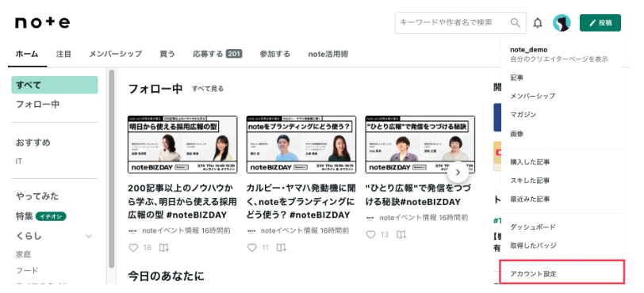Switch to the 応募する tab
This screenshot has height=293, width=644.
click(x=217, y=54)
